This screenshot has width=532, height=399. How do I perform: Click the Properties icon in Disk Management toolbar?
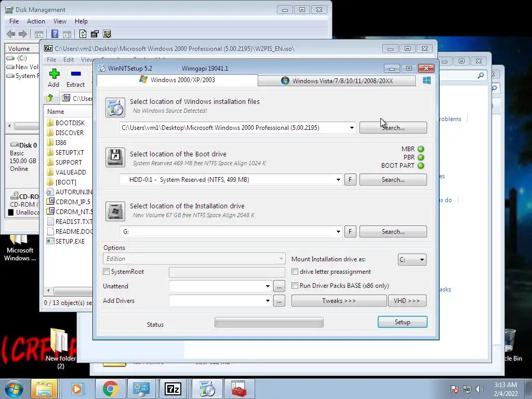click(x=95, y=34)
